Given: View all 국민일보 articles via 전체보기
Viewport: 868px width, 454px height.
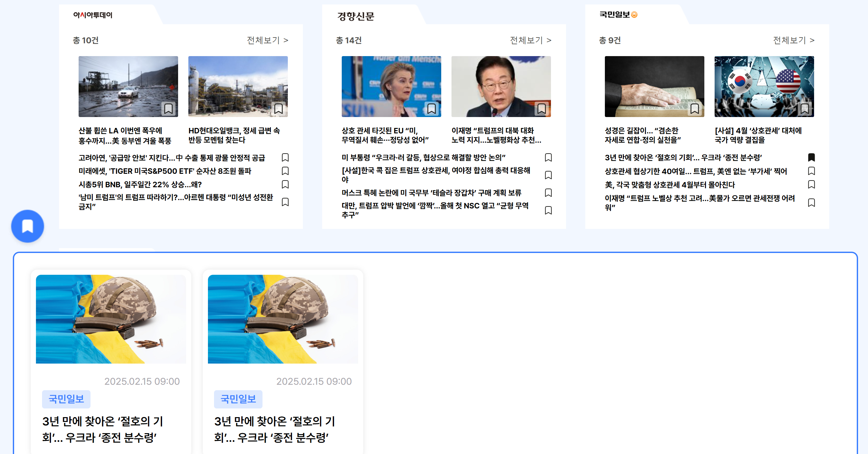Looking at the screenshot, I should click(794, 40).
